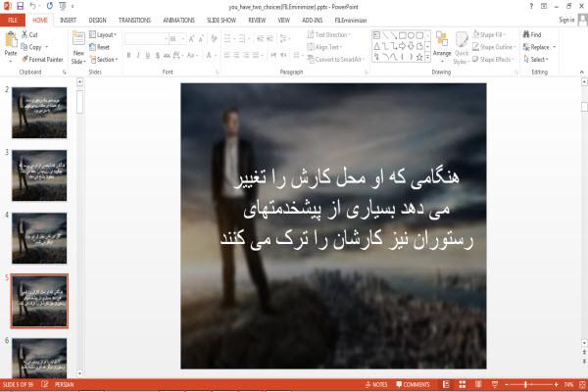The height and width of the screenshot is (392, 588).
Task: Expand the Text Direction dropdown
Action: [x=329, y=34]
